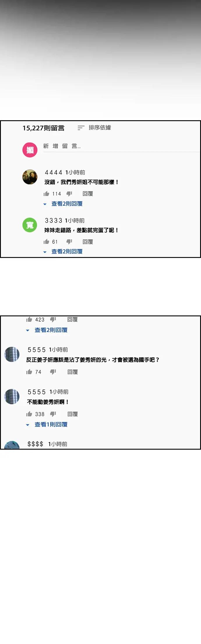Click the 新增留言 comment input field
The width and height of the screenshot is (201, 644).
point(121,146)
